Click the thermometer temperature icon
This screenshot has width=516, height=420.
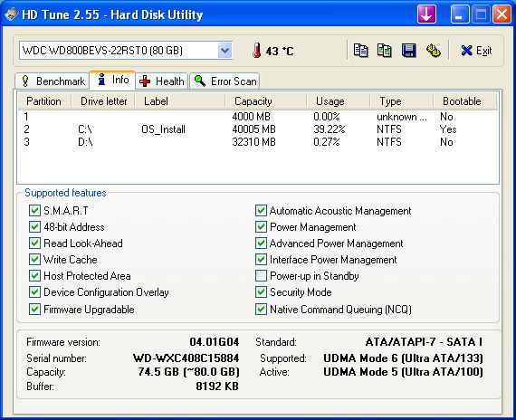(257, 51)
